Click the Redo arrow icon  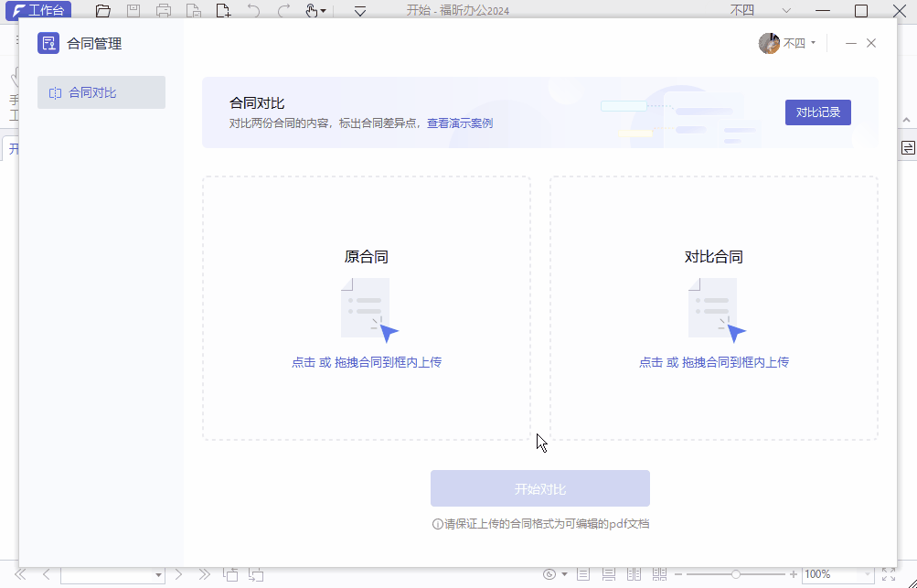[x=283, y=10]
